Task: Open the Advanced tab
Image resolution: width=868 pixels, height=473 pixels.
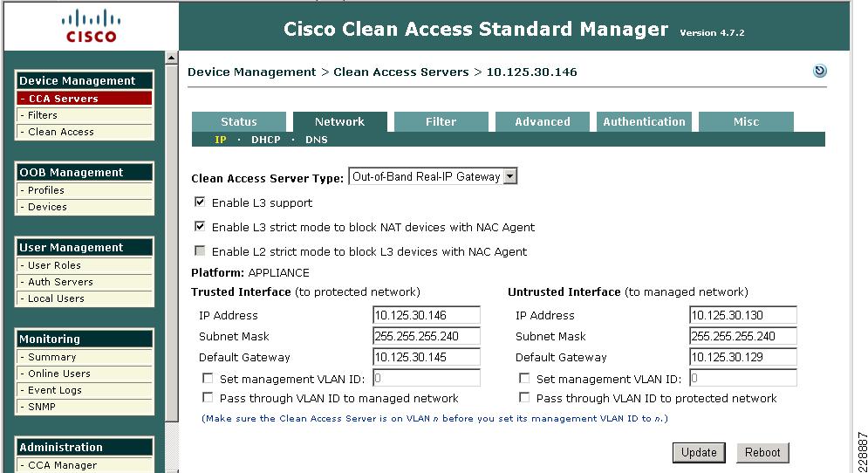Action: [543, 121]
